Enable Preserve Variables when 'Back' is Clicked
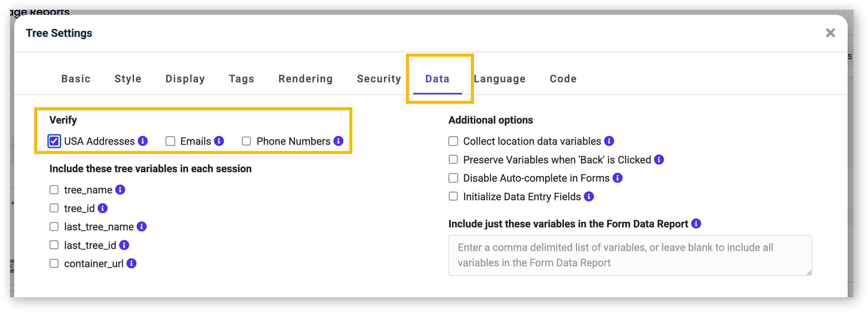 coord(453,159)
